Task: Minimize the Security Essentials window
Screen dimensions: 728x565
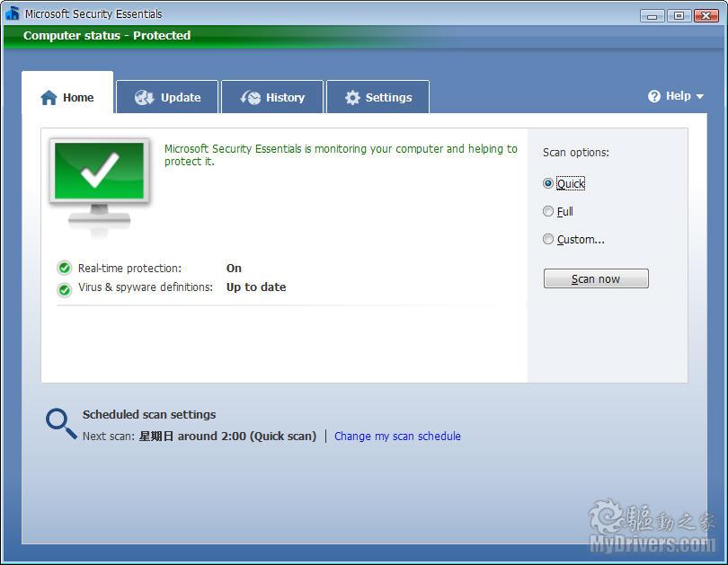Action: pos(652,16)
